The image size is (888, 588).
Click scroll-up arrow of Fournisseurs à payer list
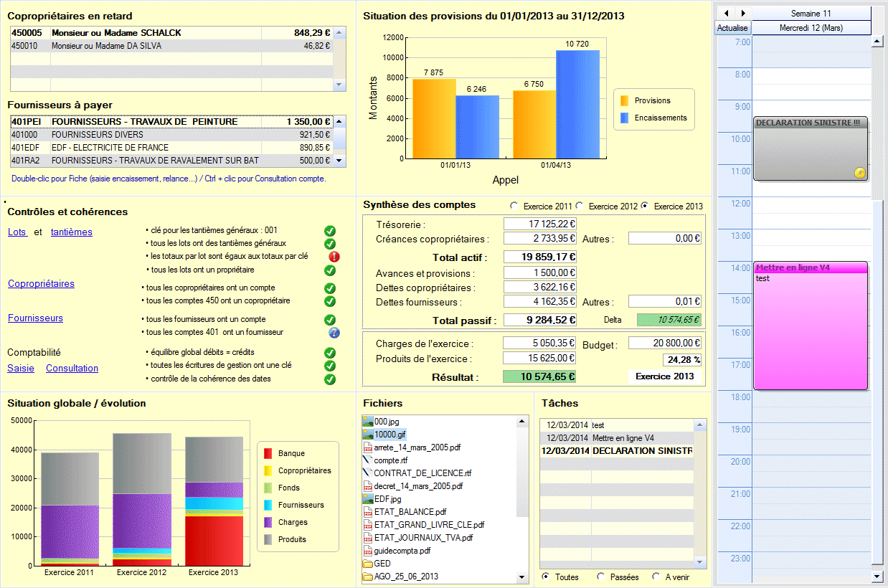[340, 122]
